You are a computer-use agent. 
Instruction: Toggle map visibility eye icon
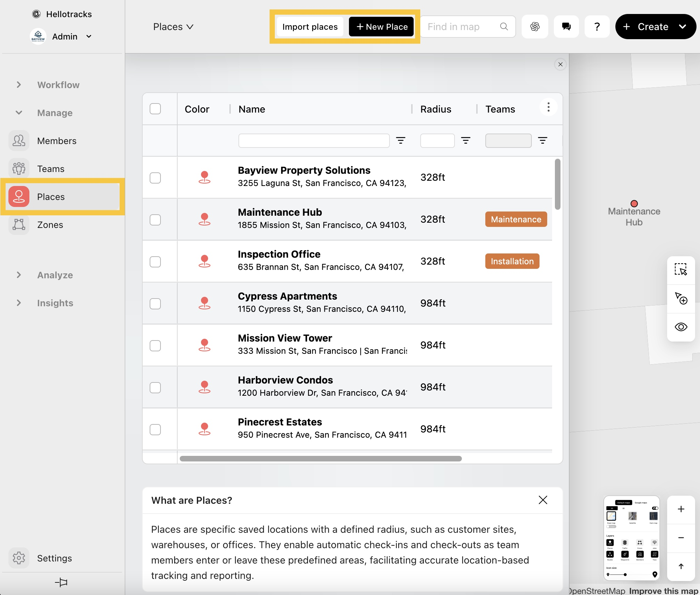coord(680,327)
